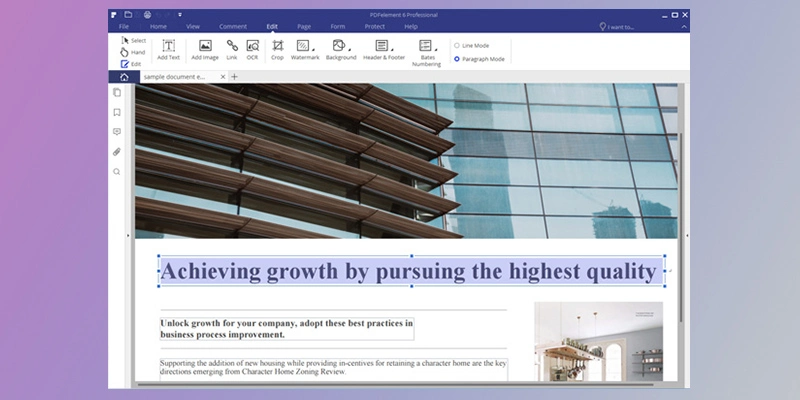Run the OCR tool
Screen dimensions: 800x400
tap(253, 50)
